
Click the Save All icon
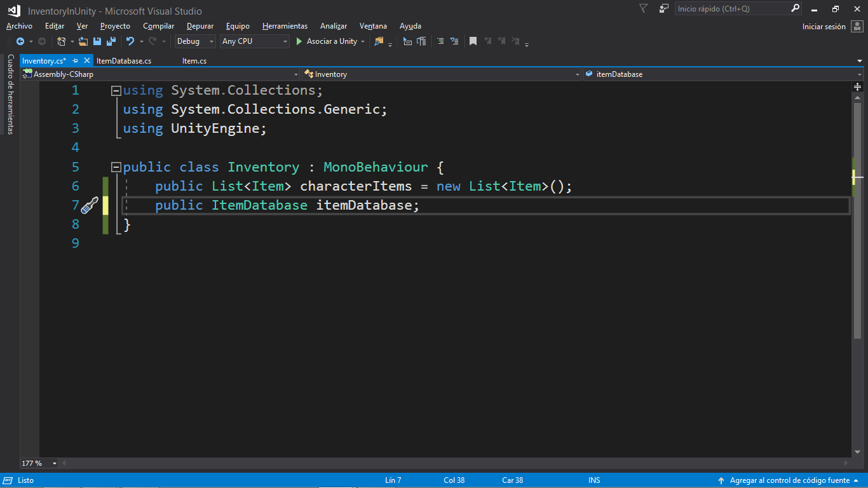tap(111, 41)
